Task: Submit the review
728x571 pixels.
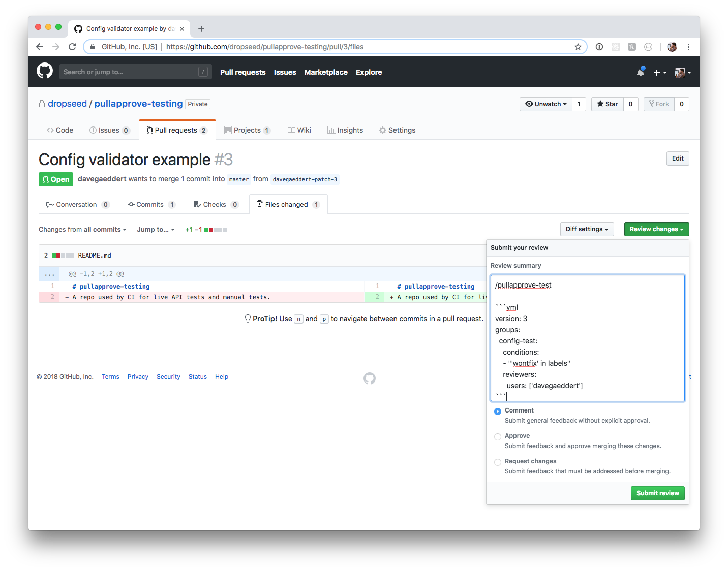Action: pos(657,493)
